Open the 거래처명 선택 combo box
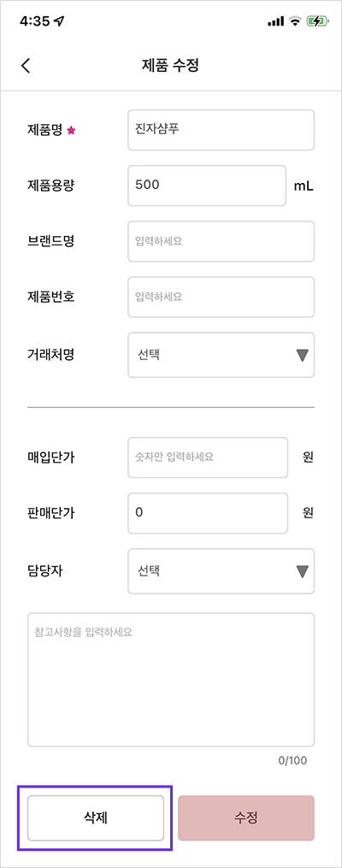The width and height of the screenshot is (342, 868). coord(221,355)
